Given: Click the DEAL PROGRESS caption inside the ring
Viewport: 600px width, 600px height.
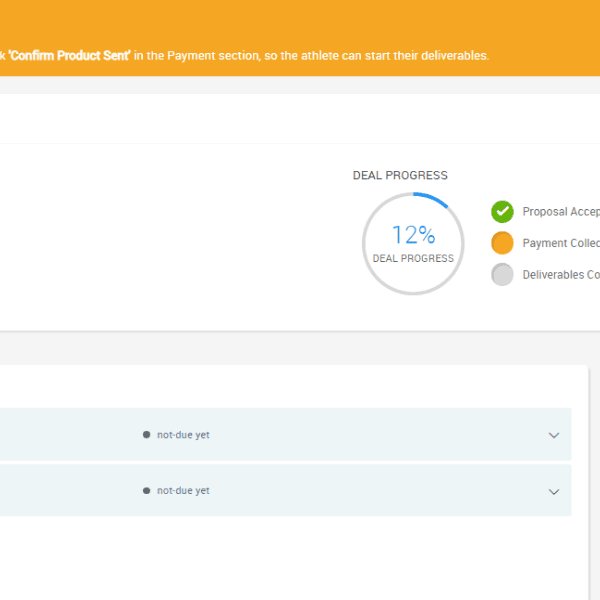Looking at the screenshot, I should point(413,258).
